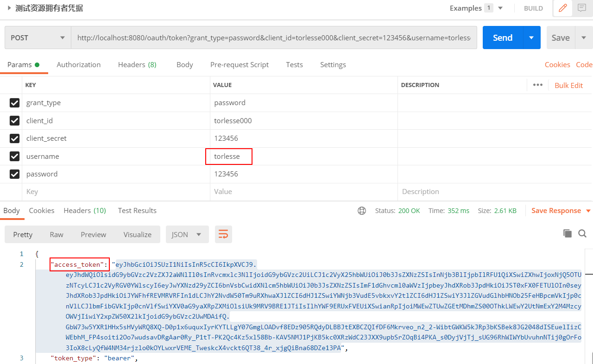Search the response with magnifier icon
This screenshot has width=593, height=364.
[582, 234]
